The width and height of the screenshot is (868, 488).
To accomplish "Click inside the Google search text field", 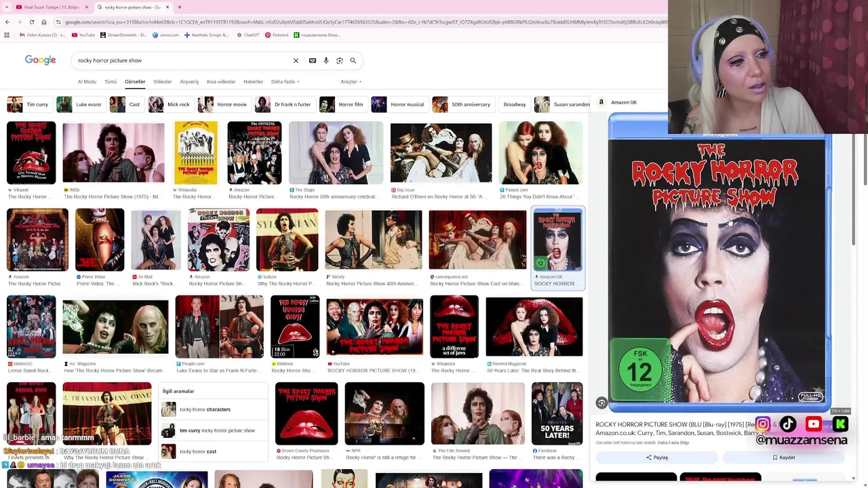I will tap(183, 60).
